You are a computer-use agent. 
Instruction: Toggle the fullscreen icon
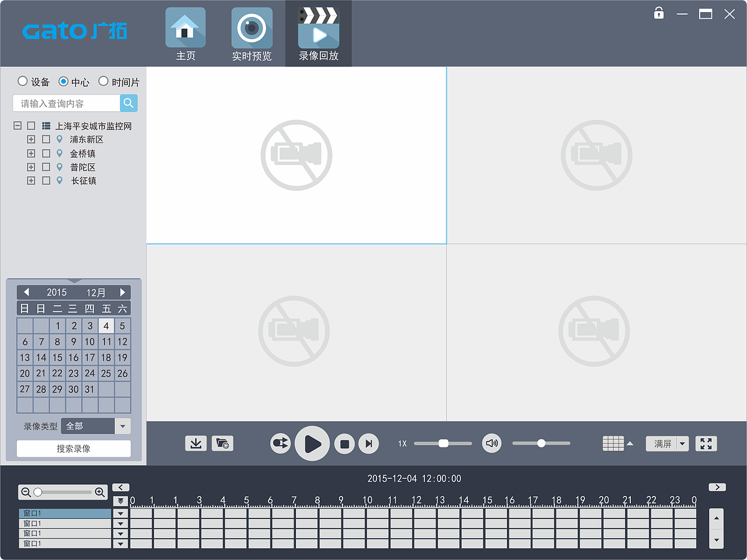click(706, 444)
